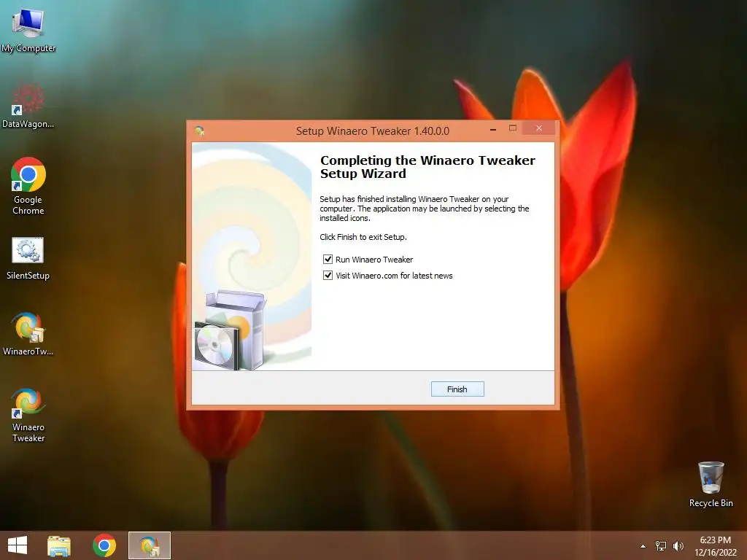The height and width of the screenshot is (560, 747).
Task: Open the volume speaker tray icon
Action: point(678,546)
